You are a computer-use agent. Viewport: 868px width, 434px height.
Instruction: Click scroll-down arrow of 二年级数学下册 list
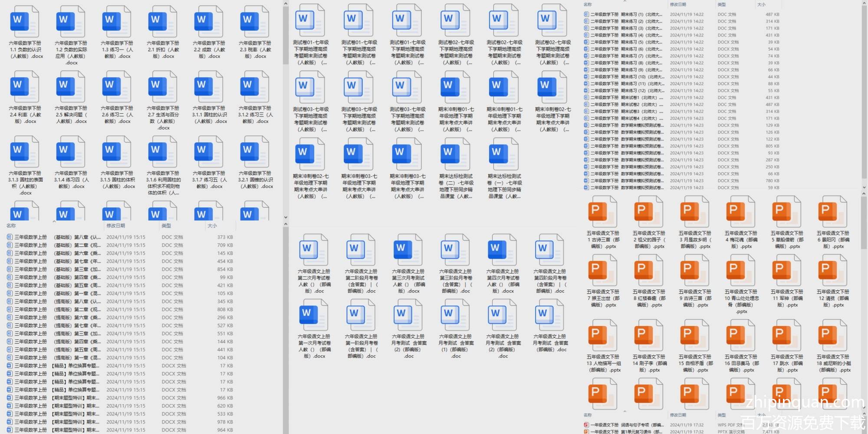(x=864, y=187)
